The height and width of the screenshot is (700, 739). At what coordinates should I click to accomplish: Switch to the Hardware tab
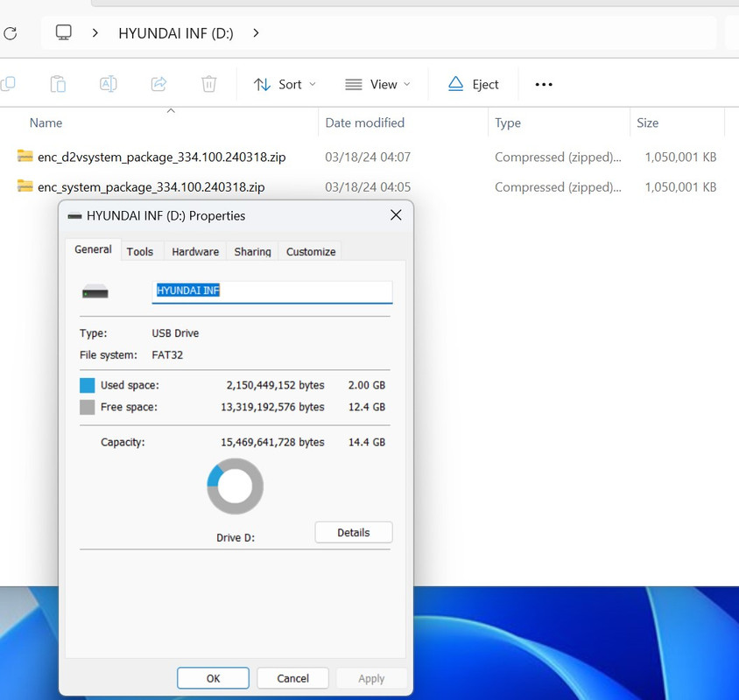[195, 252]
